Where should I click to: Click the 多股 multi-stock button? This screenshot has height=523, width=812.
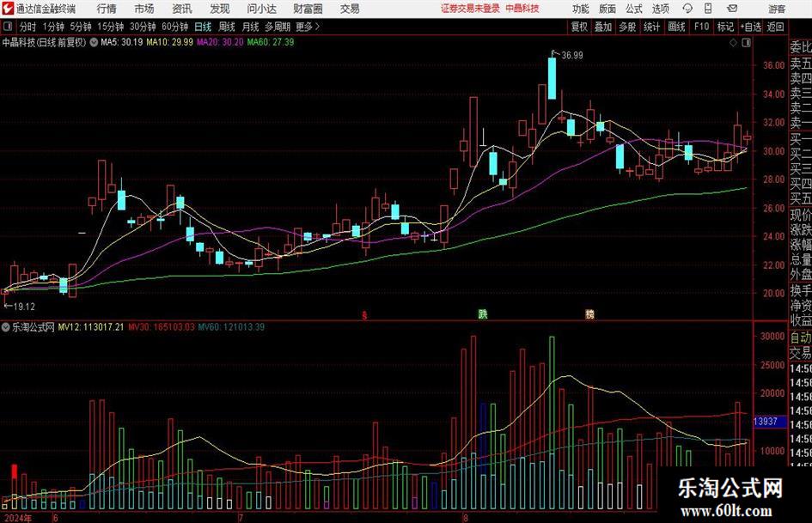627,27
